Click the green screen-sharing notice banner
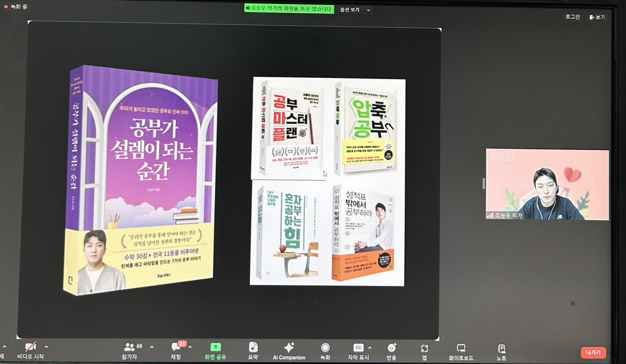Viewport: 626px width, 364px height. tap(289, 8)
